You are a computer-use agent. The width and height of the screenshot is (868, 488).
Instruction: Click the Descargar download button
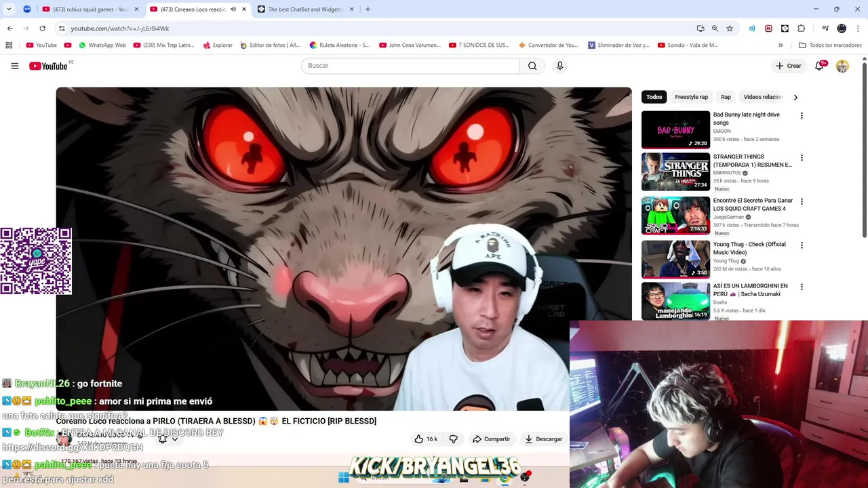click(544, 439)
